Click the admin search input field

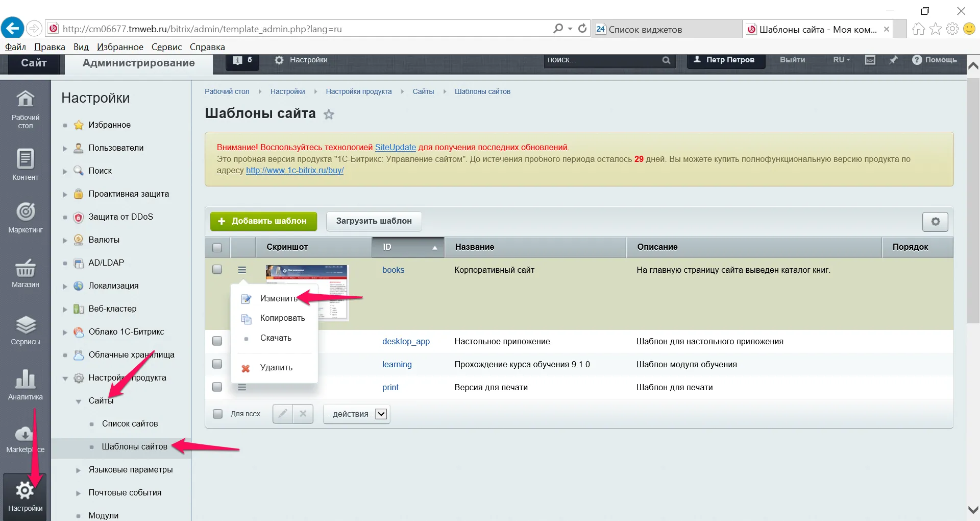coord(602,60)
